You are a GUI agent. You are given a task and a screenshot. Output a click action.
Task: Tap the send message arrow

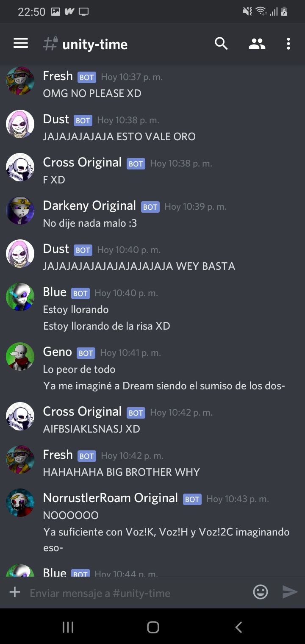[x=290, y=592]
